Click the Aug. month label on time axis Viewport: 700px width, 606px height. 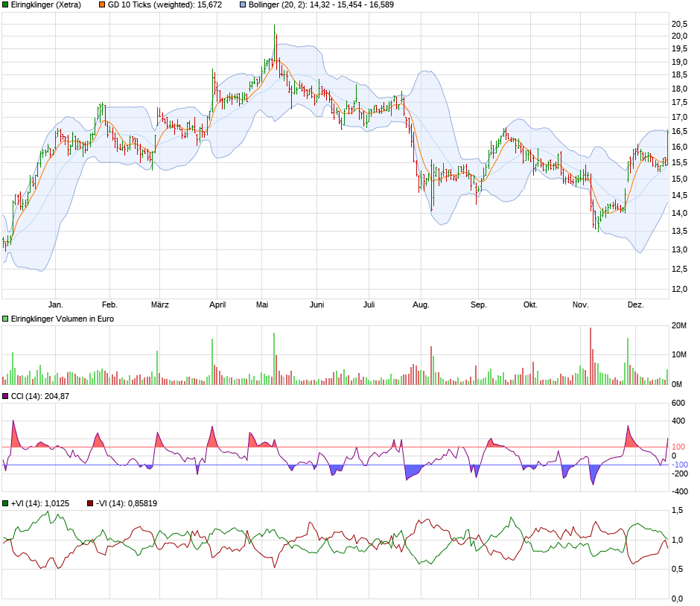click(x=421, y=304)
